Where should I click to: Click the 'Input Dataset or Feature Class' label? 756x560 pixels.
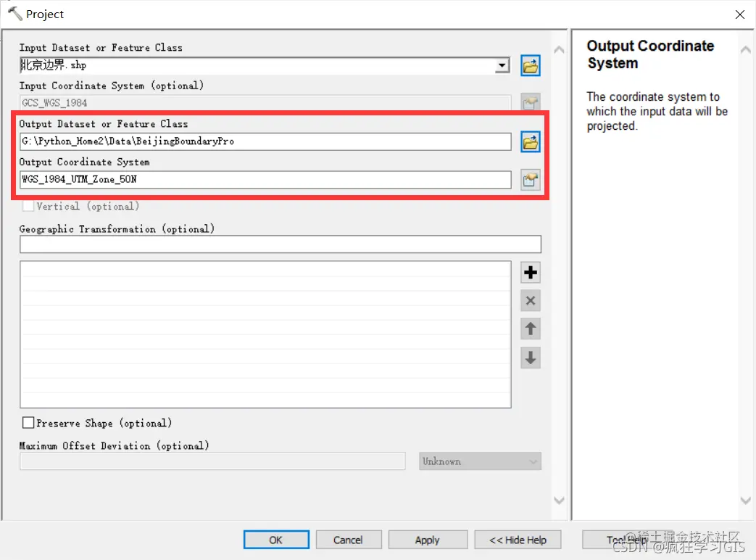[101, 47]
